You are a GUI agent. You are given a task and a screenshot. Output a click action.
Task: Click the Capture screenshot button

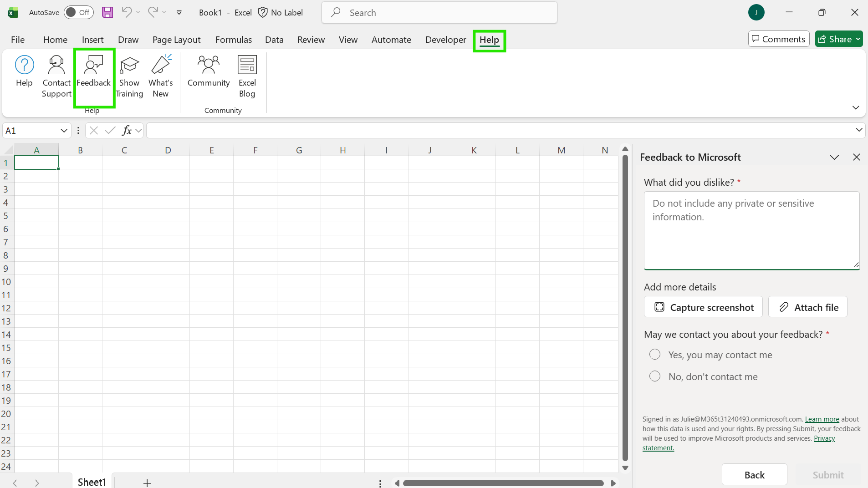click(x=703, y=307)
